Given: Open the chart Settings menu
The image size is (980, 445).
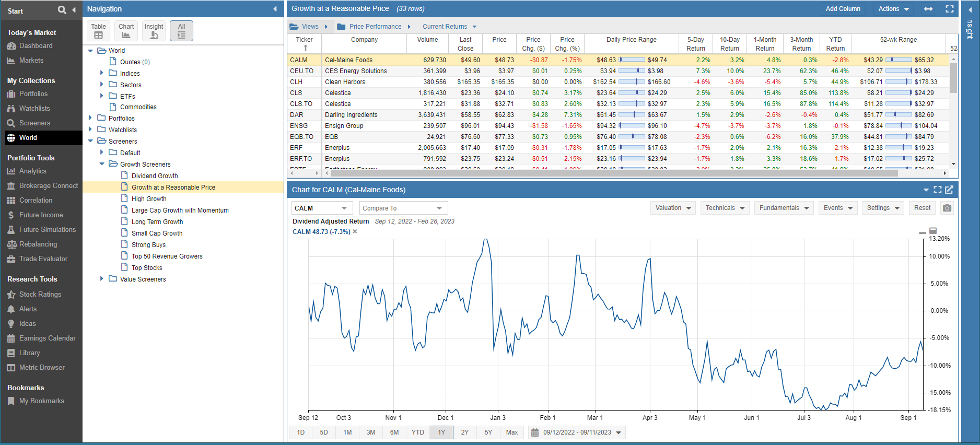Looking at the screenshot, I should tap(883, 208).
